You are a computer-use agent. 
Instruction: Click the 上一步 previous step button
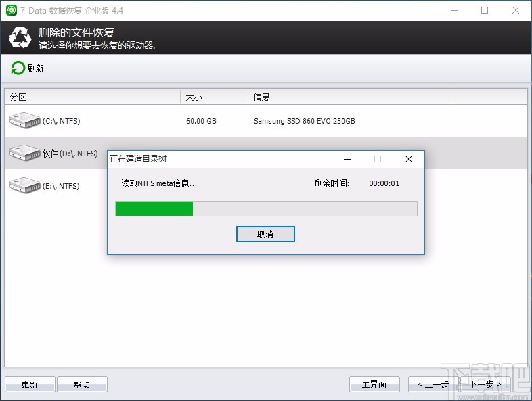[433, 384]
